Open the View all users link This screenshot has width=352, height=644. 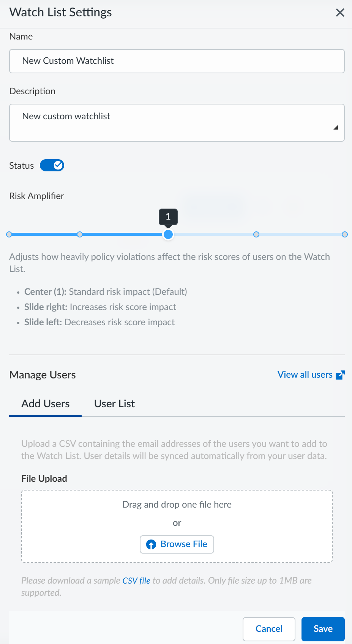[x=305, y=375]
